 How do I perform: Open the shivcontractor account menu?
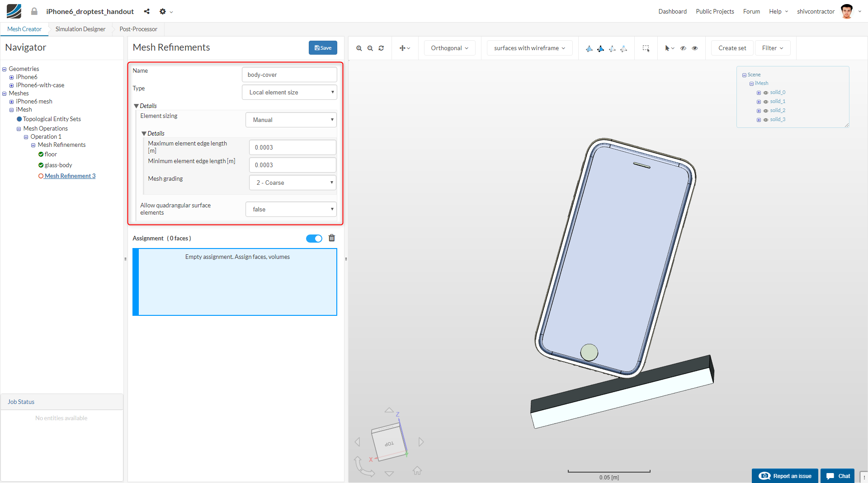[x=830, y=11]
